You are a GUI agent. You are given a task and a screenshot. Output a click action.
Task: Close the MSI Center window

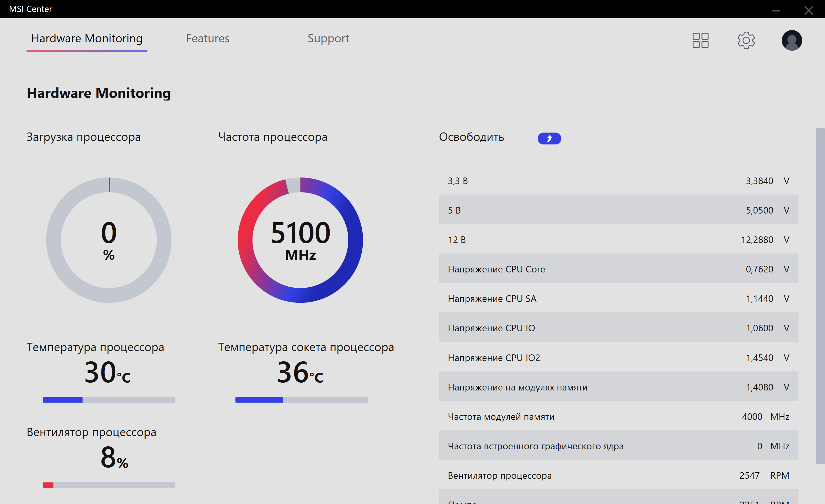[808, 10]
